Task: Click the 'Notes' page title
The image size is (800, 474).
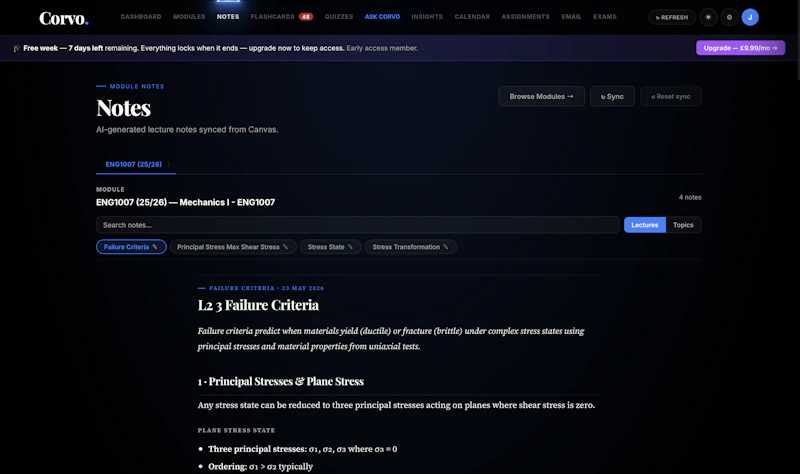Action: 123,108
